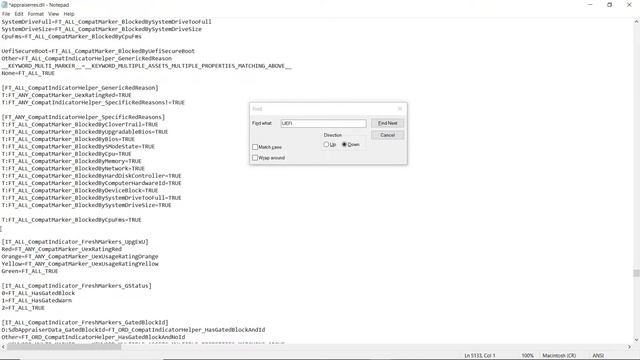The height and width of the screenshot is (360, 640).
Task: Click the line T:FT_ALL_CompatMarker_BlockedByNetwork=TRUE
Action: click(73, 169)
